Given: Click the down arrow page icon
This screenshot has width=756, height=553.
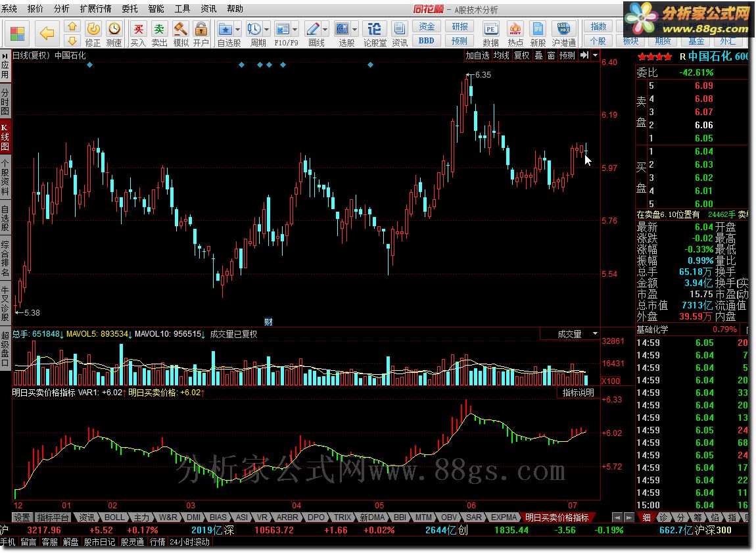Looking at the screenshot, I should 72,41.
